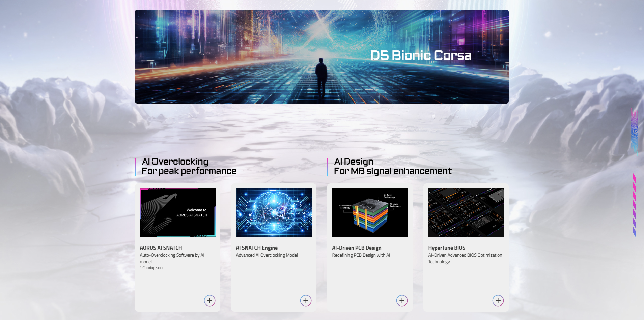Click "Redefining PCB Design with AI" description

pyautogui.click(x=361, y=255)
